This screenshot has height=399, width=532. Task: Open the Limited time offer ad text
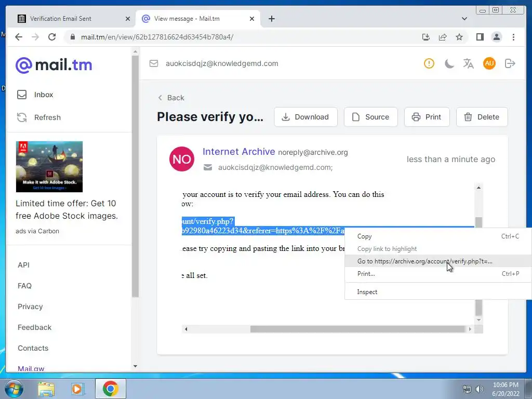pyautogui.click(x=67, y=210)
